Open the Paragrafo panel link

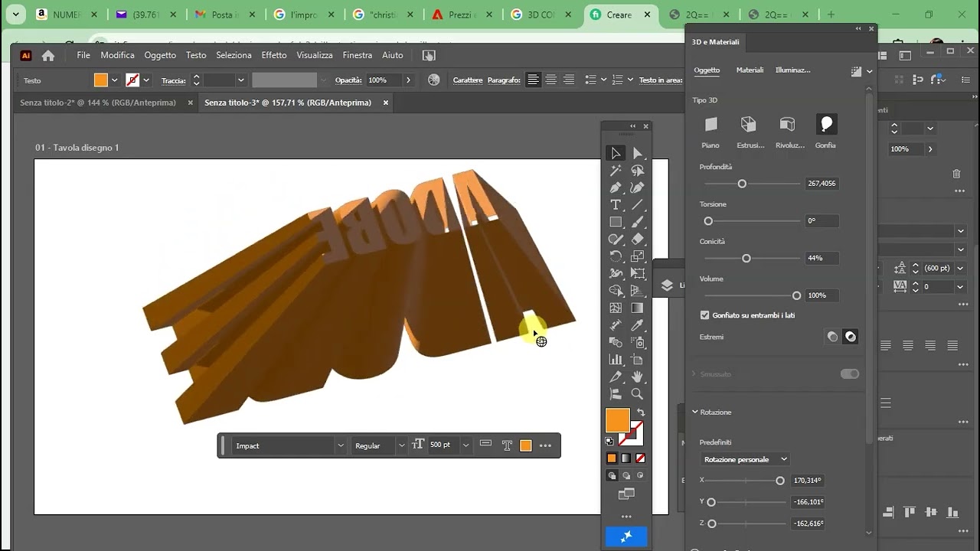click(x=504, y=80)
